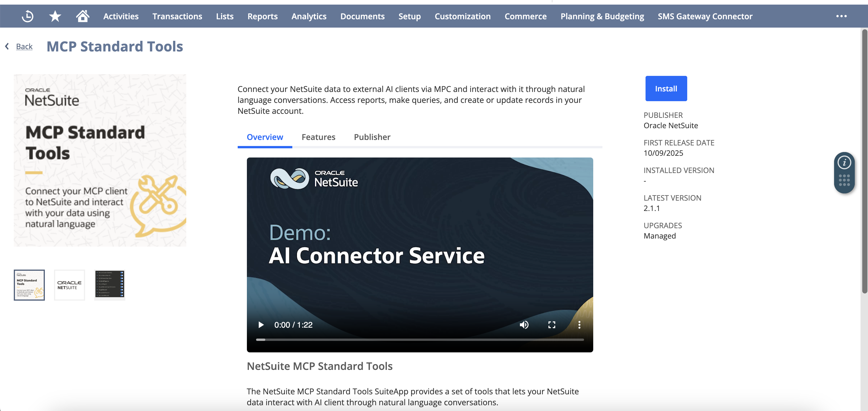Click the back chevron arrow
868x411 pixels.
click(x=7, y=46)
